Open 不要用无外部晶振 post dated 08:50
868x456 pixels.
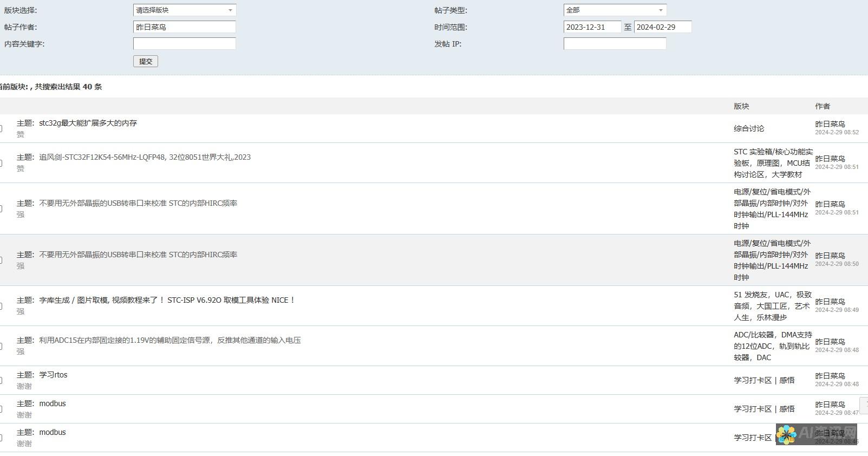(x=138, y=255)
